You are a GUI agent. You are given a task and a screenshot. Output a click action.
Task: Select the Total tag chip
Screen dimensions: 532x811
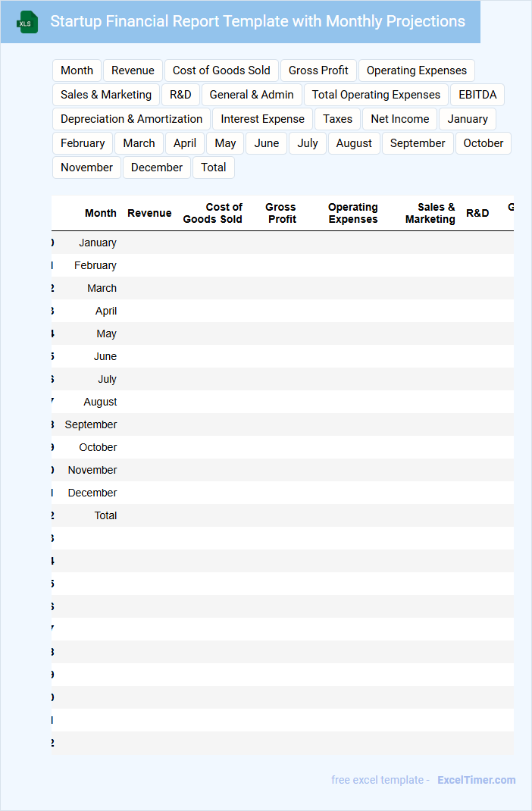click(x=214, y=168)
